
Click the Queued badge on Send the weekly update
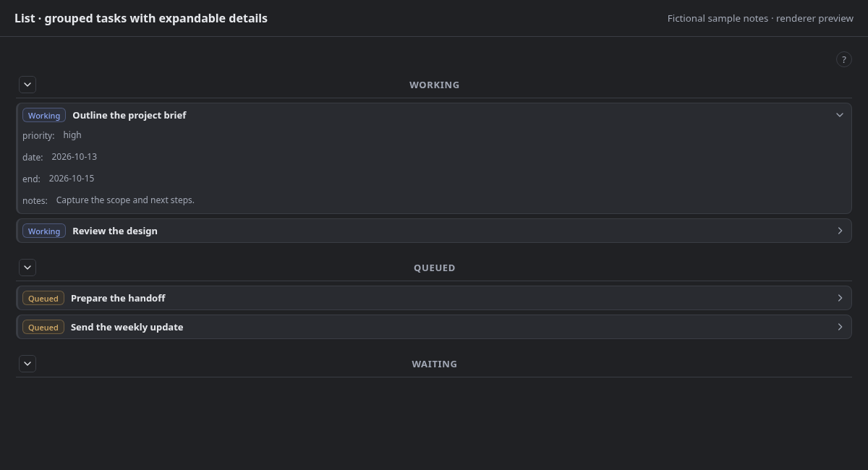click(43, 328)
